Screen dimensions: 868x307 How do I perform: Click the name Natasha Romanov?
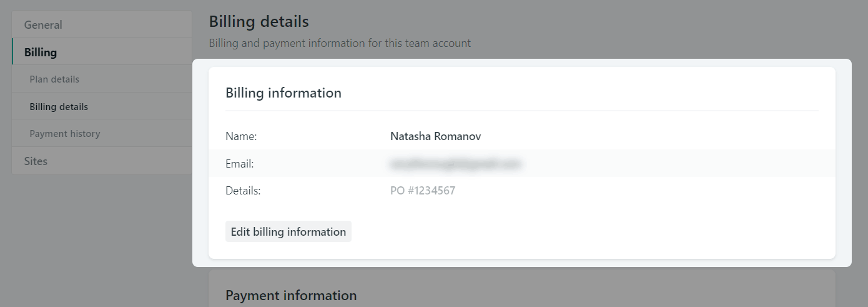[x=435, y=136]
